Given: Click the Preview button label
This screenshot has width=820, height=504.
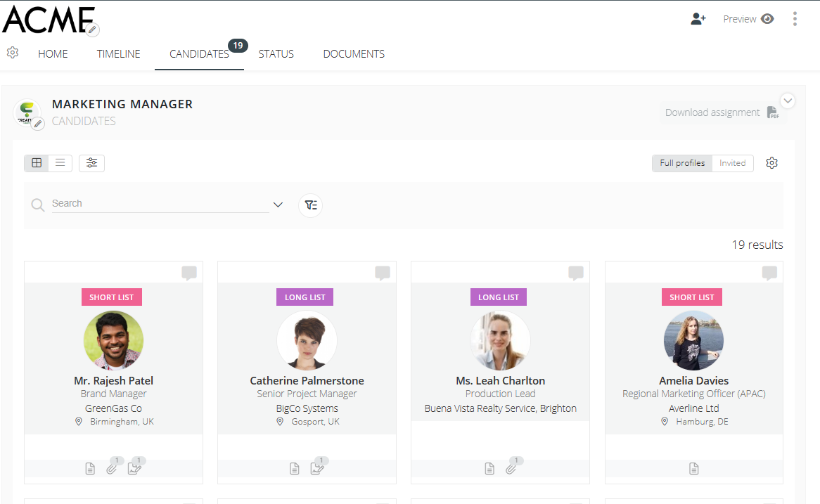Looking at the screenshot, I should pos(739,19).
